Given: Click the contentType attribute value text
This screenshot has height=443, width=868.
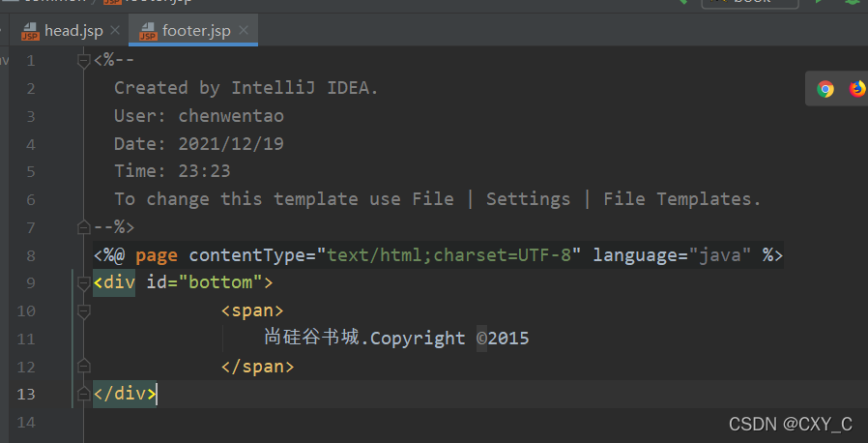Looking at the screenshot, I should (448, 254).
